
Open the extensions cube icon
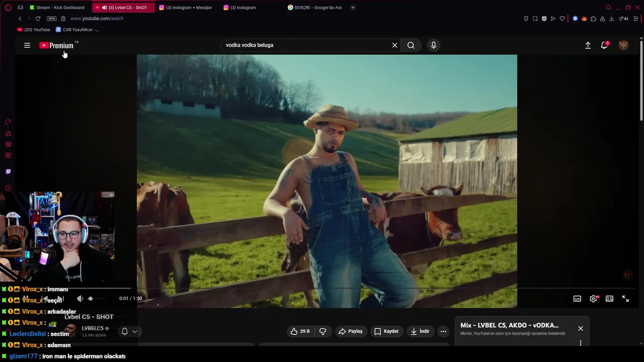[593, 19]
